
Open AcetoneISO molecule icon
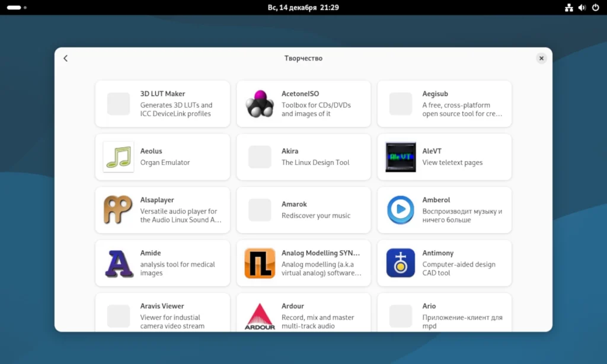point(260,103)
